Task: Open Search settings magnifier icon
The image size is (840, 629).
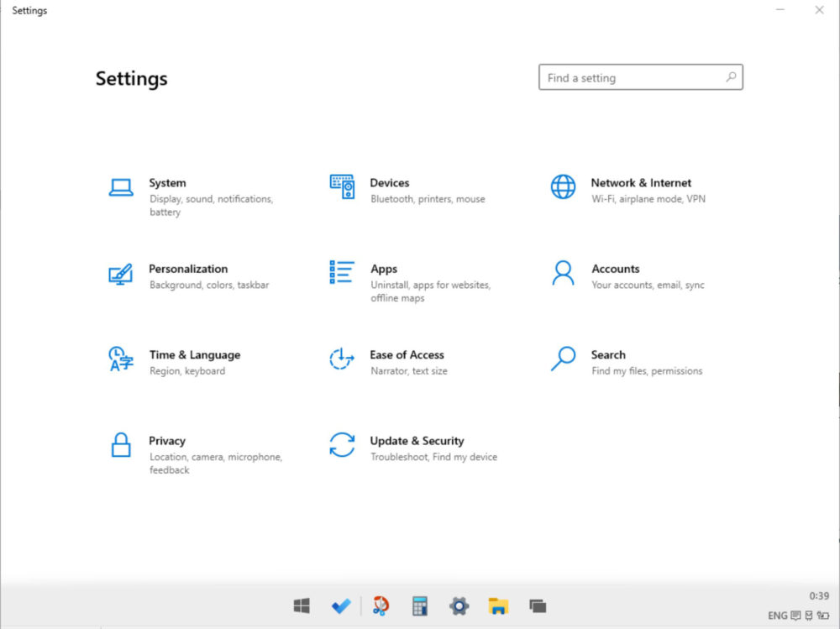Action: 563,359
